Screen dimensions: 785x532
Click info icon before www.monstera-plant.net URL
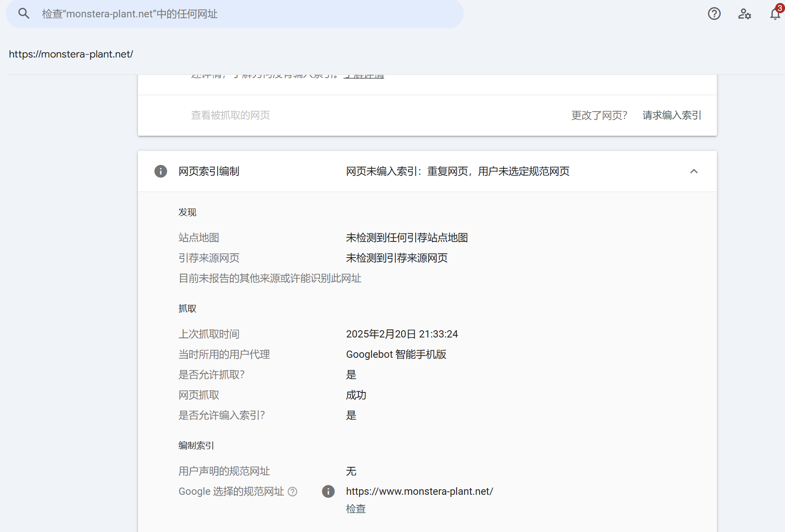[328, 491]
